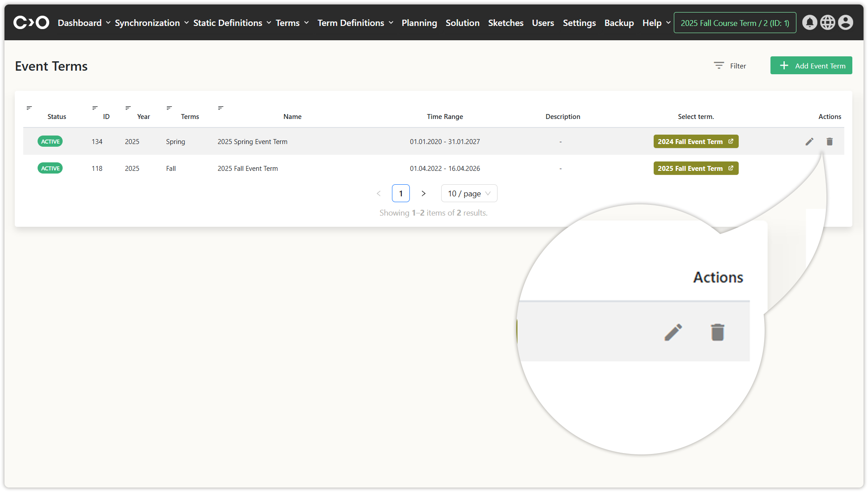Click the delete trash icon for 2025 Spring Event Term
Viewport: 868px width, 492px height.
coord(830,142)
